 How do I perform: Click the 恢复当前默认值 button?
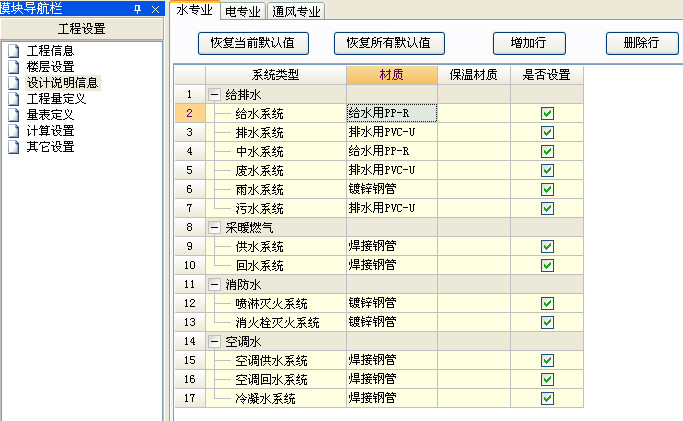(253, 43)
